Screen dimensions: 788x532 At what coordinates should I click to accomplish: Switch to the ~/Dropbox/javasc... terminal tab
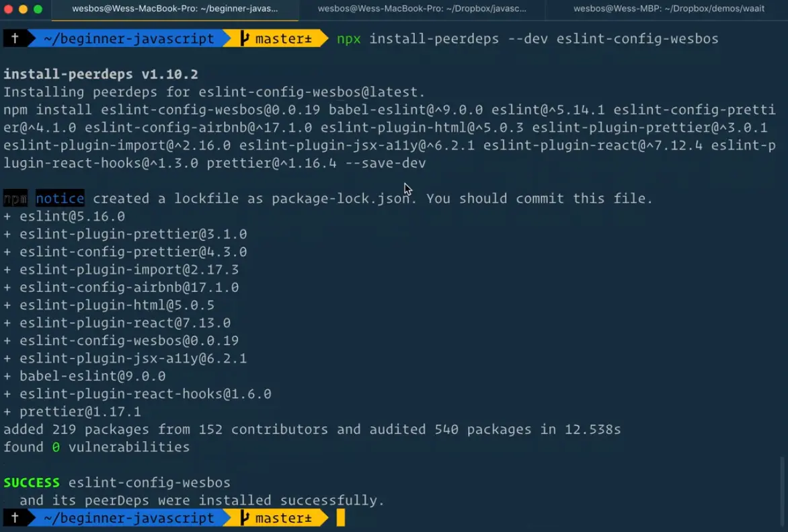pyautogui.click(x=422, y=9)
